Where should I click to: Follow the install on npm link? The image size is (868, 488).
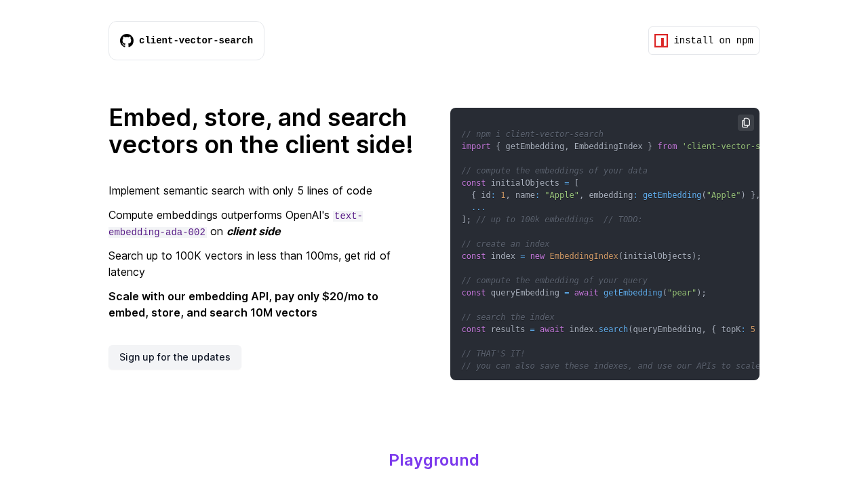[x=703, y=40]
